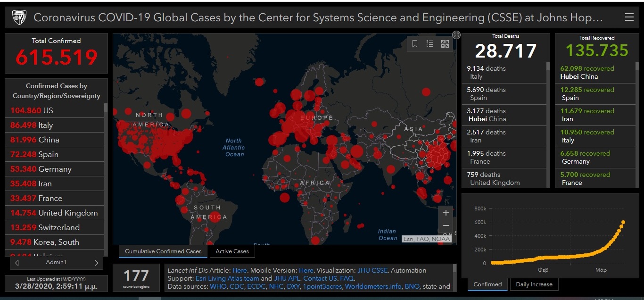Click the Esri Living Atlas team link

(227, 278)
